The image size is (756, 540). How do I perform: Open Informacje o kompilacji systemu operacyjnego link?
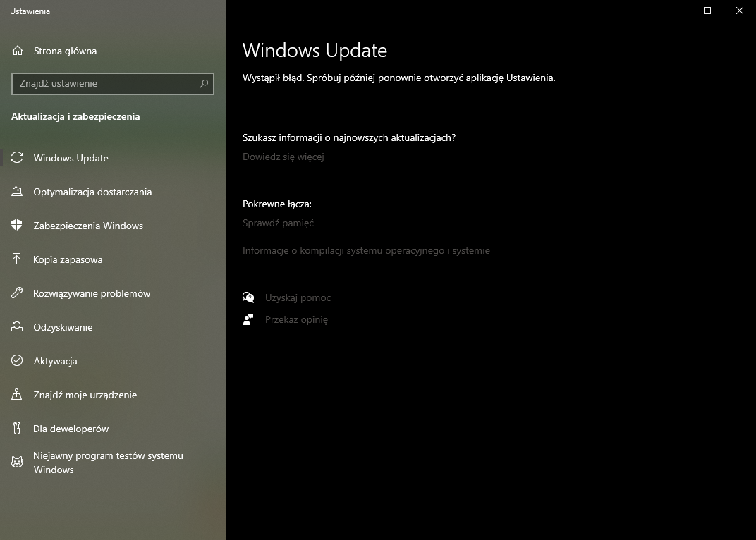366,250
